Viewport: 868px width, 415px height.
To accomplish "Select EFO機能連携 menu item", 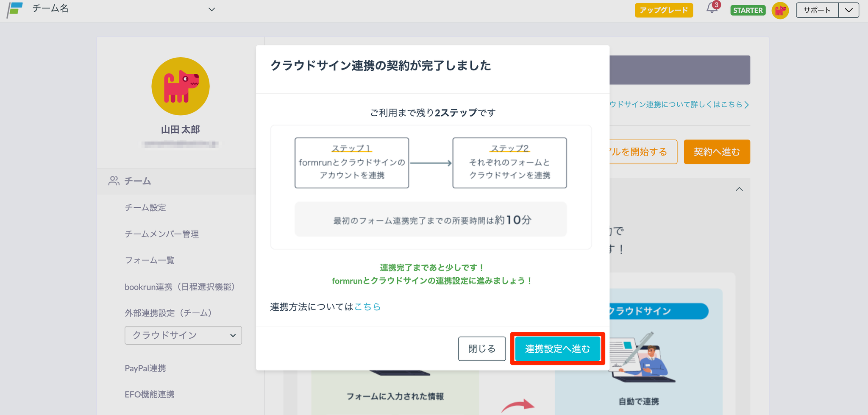I will pyautogui.click(x=149, y=394).
